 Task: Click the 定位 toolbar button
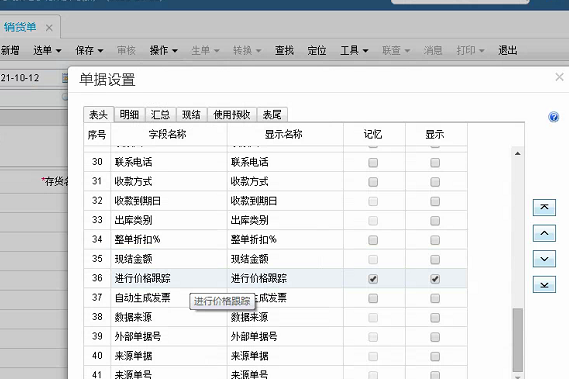click(x=317, y=50)
